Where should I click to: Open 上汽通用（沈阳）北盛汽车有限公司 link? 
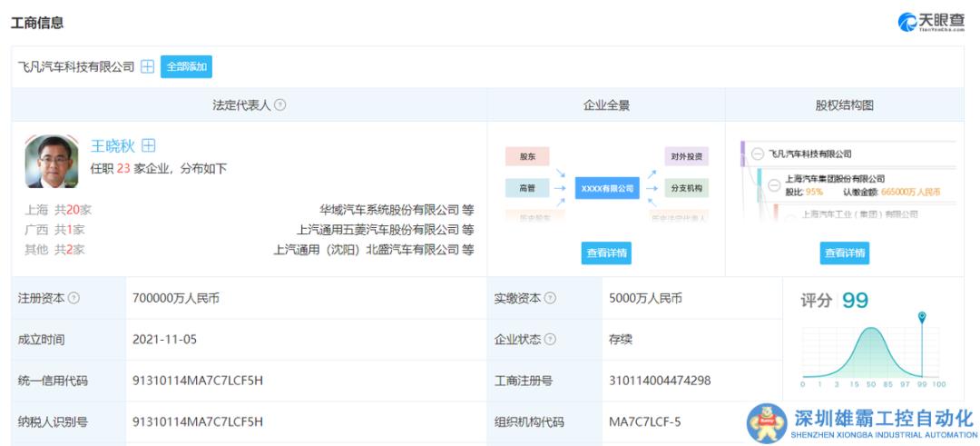click(367, 250)
